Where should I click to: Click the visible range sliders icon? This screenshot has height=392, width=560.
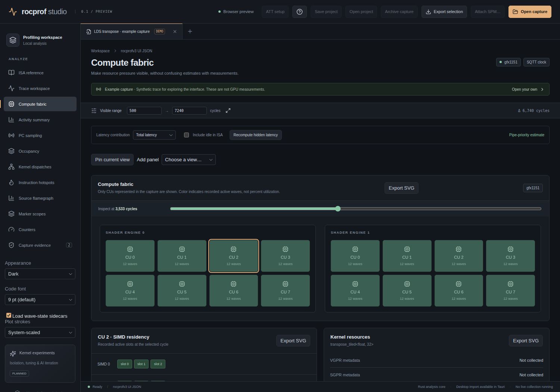click(94, 111)
